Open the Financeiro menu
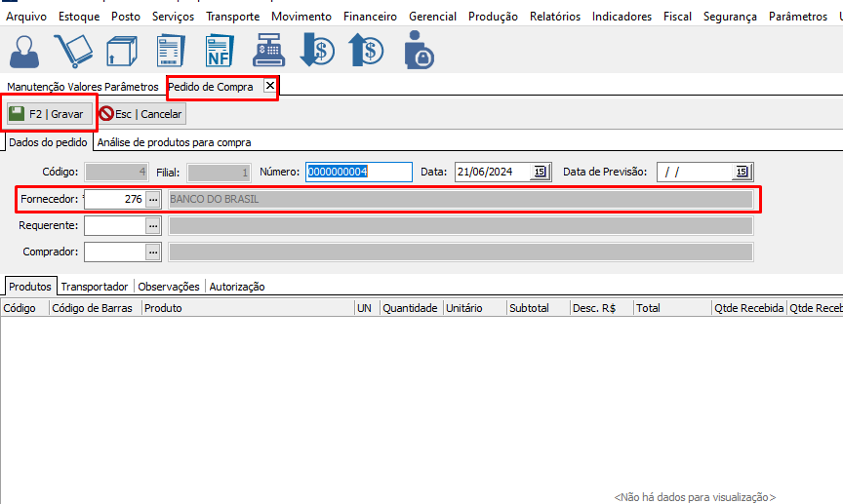This screenshot has width=843, height=504. [x=370, y=17]
